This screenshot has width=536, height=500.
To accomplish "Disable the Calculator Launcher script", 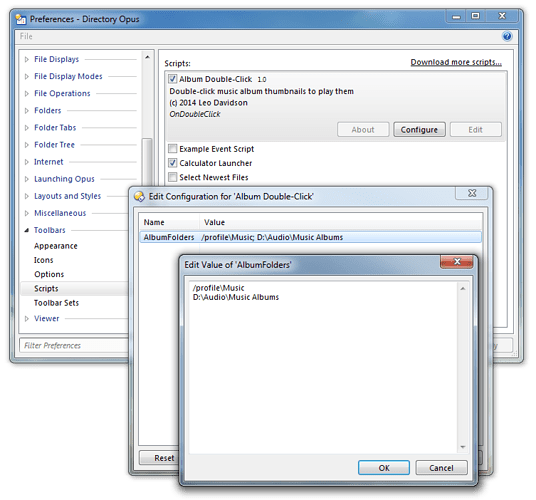I will [x=173, y=163].
